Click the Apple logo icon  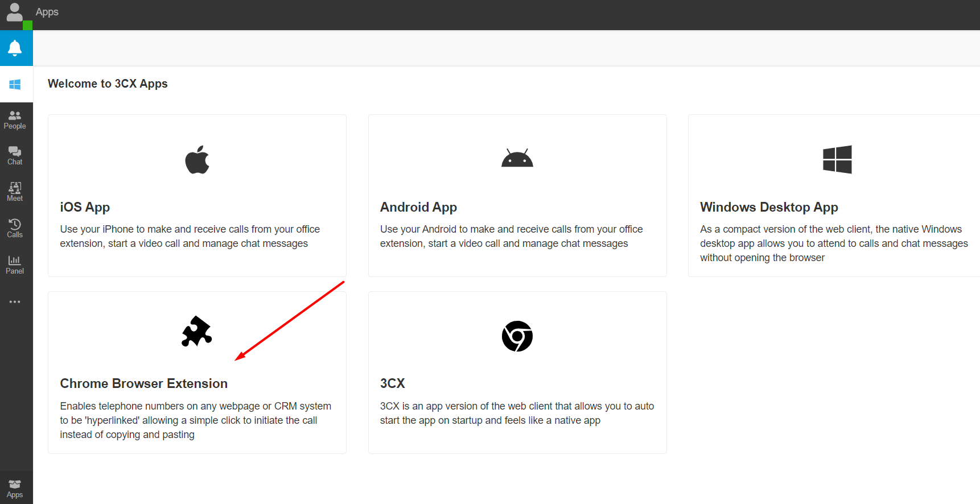tap(197, 160)
